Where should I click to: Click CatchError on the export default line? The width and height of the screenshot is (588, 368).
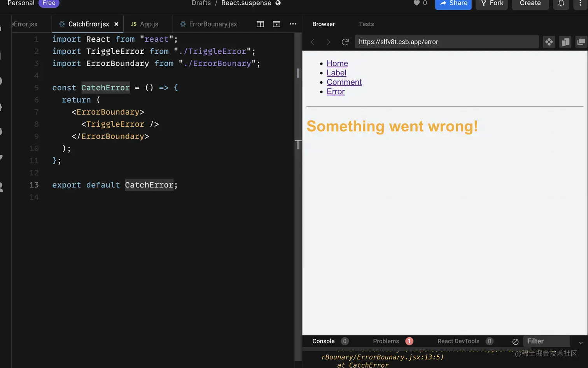pos(149,185)
